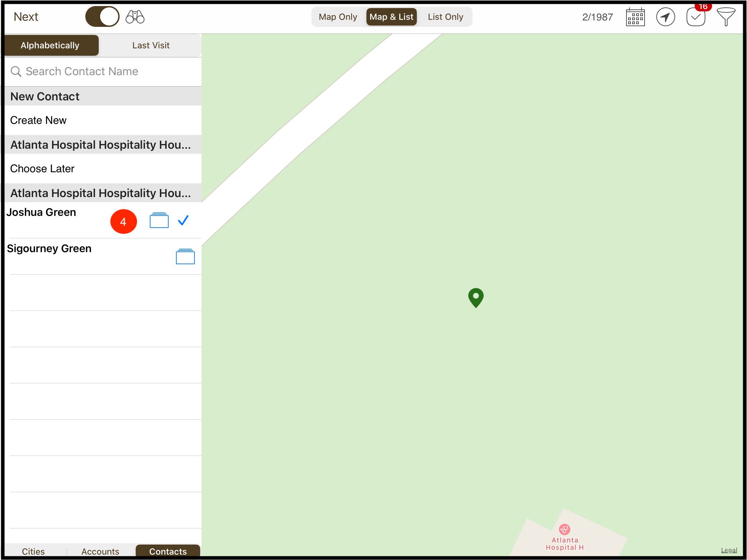Image resolution: width=747 pixels, height=560 pixels.
Task: Open the checklist icon with 16 badge
Action: pos(696,17)
